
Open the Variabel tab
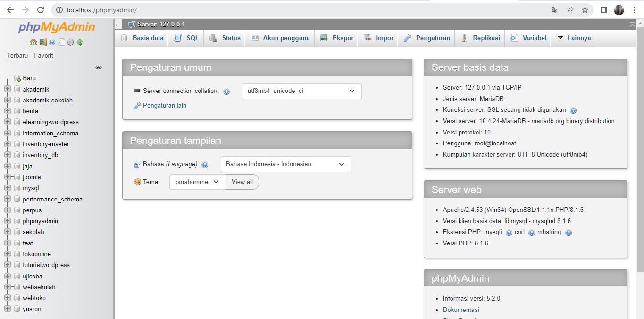point(528,38)
